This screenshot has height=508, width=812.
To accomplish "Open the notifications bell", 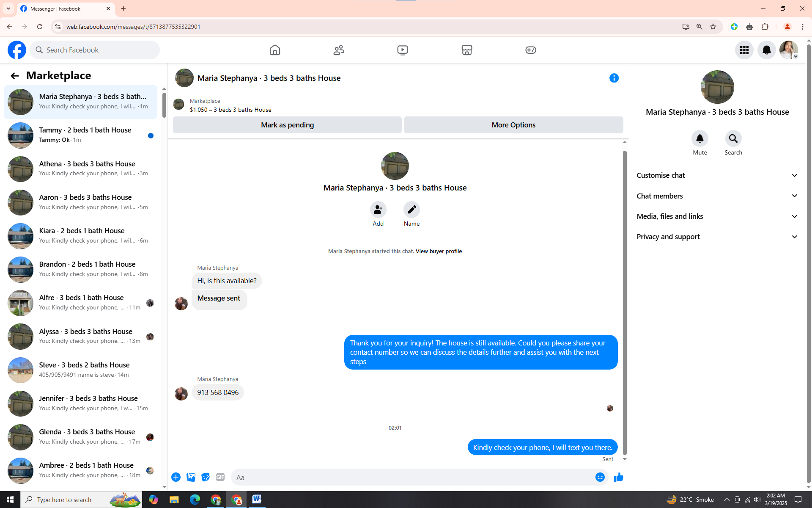I will click(x=766, y=50).
